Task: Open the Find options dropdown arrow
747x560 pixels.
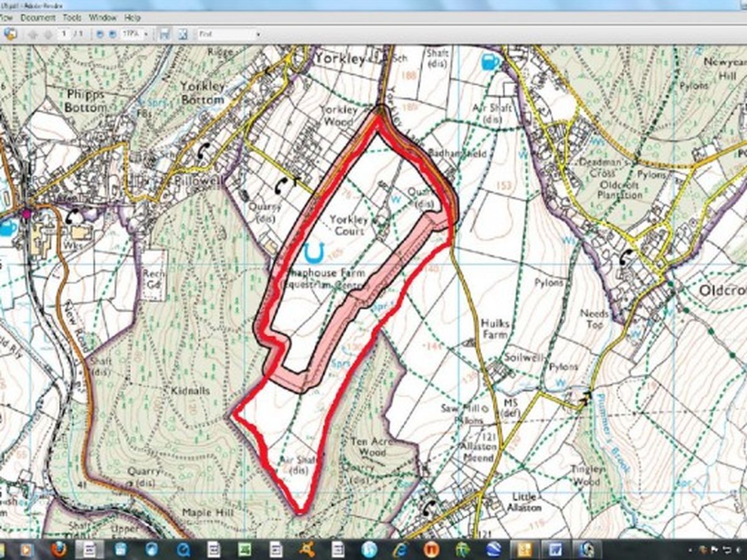Action: point(258,34)
